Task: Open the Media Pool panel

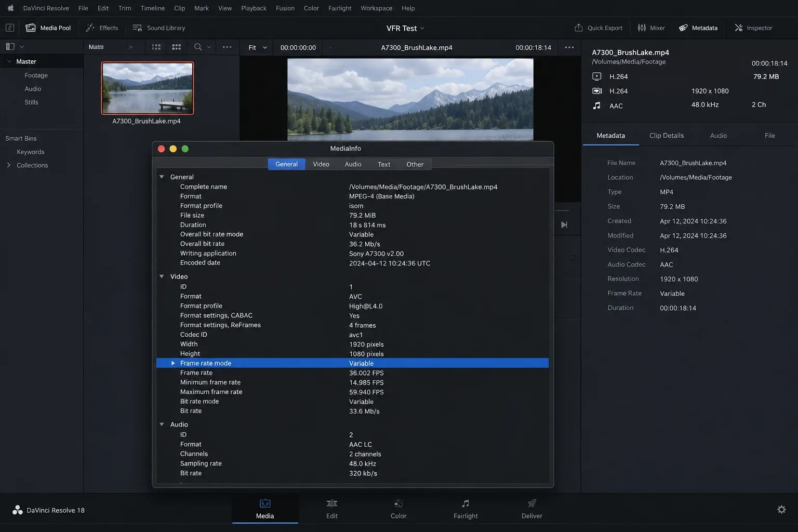Action: (48, 28)
